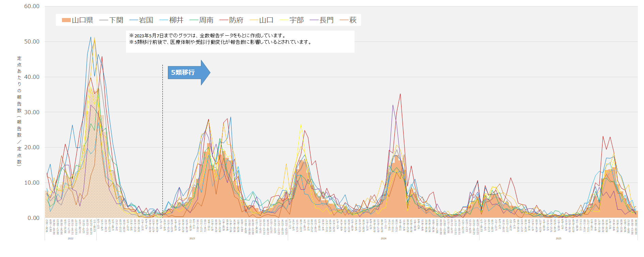This screenshot has height=257, width=644.
Task: Click the vertical 定点あたりの報告数 axis title
Action: (19, 111)
